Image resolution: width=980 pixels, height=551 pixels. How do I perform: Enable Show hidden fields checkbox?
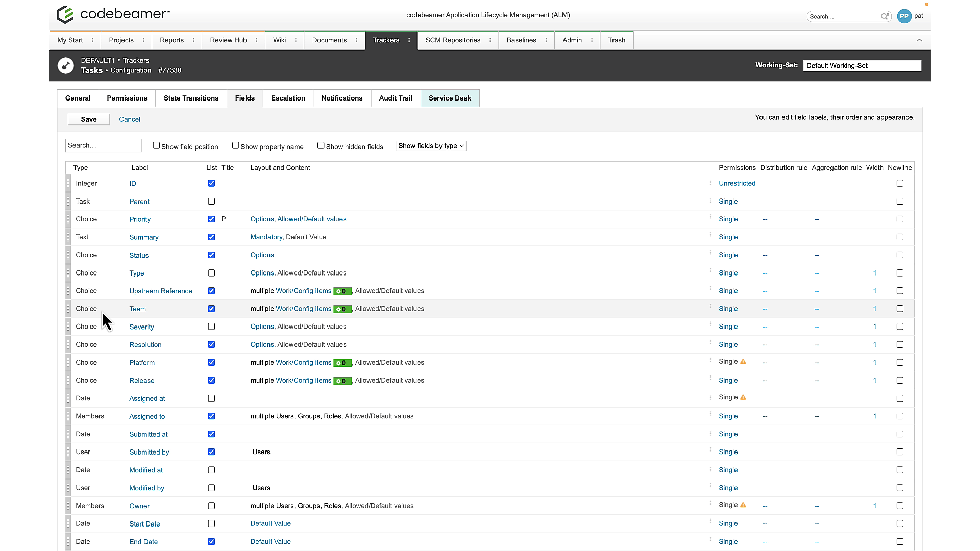point(321,145)
